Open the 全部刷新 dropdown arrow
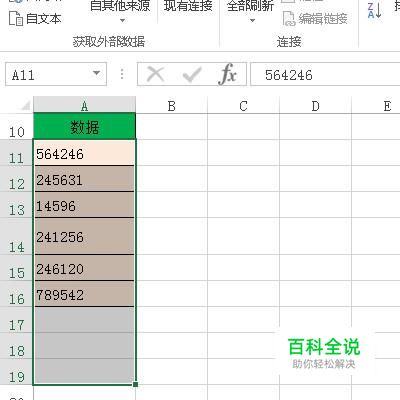Viewport: 400px width, 400px height. pos(252,21)
